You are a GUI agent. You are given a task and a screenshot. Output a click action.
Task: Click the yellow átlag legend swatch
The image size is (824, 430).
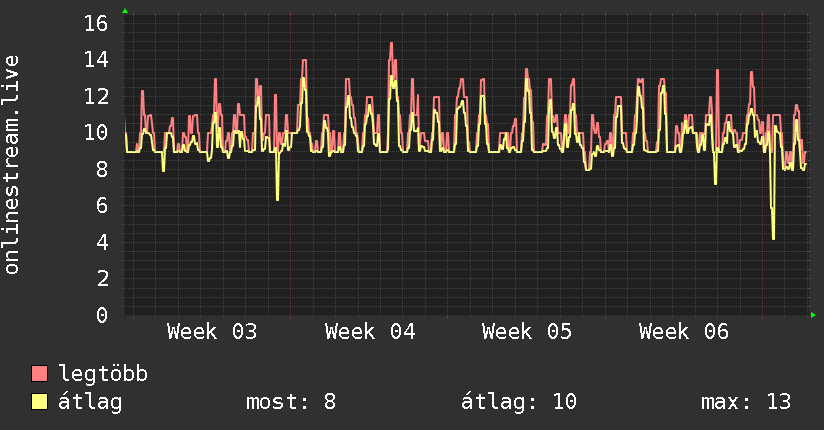[39, 402]
